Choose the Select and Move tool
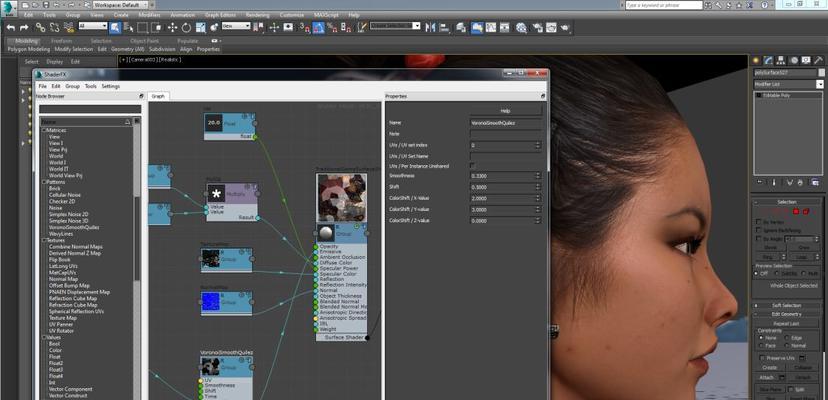Image resolution: width=828 pixels, height=400 pixels. pyautogui.click(x=172, y=27)
